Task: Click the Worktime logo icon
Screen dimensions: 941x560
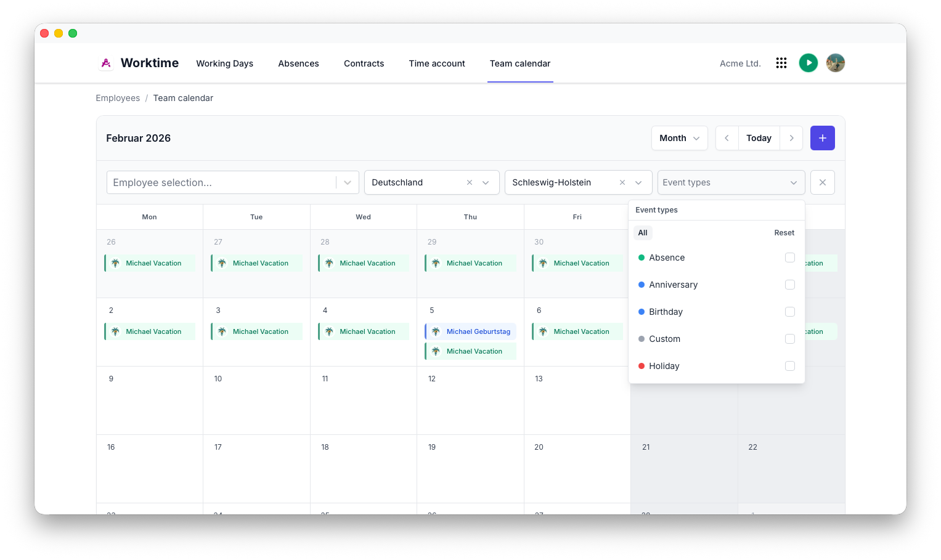Action: point(106,63)
